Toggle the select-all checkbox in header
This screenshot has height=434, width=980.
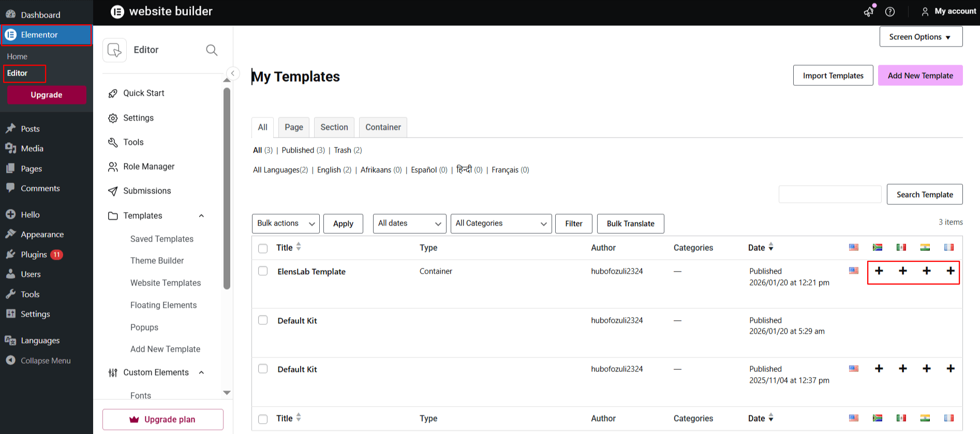263,248
